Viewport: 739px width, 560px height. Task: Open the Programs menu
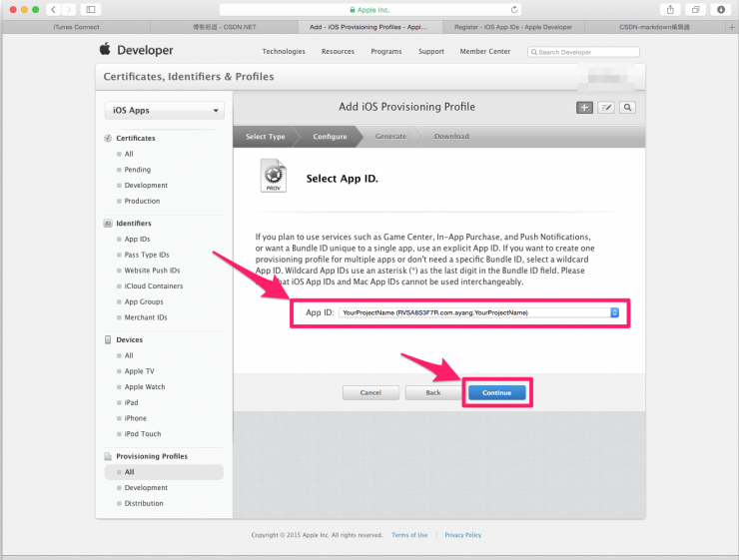[386, 51]
